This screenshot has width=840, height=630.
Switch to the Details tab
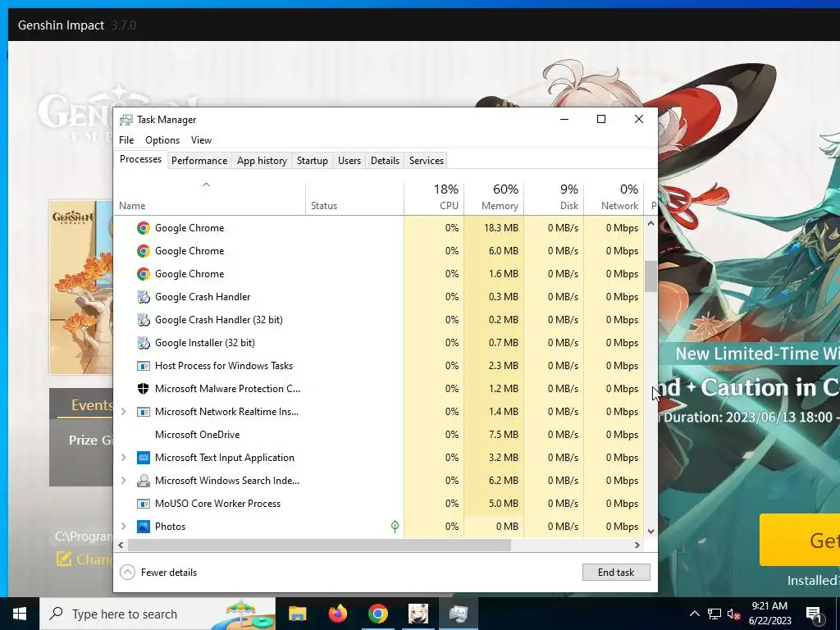click(x=386, y=161)
